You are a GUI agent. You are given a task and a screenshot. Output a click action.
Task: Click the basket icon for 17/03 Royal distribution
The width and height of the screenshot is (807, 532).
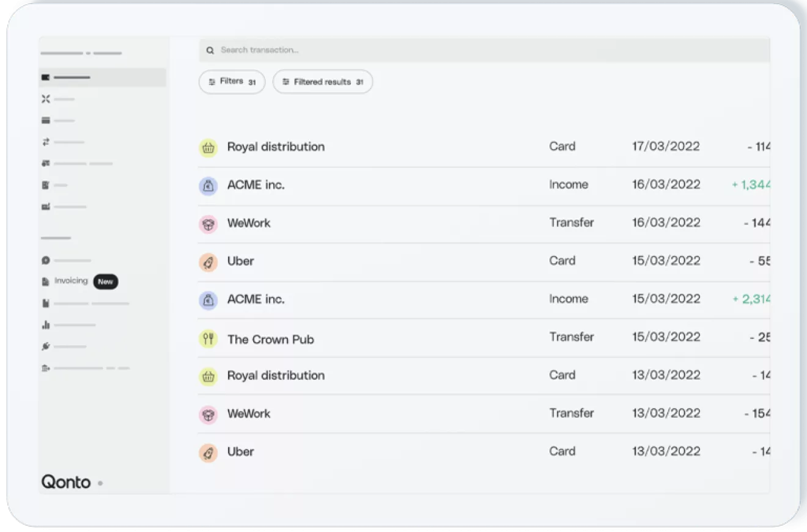tap(208, 147)
